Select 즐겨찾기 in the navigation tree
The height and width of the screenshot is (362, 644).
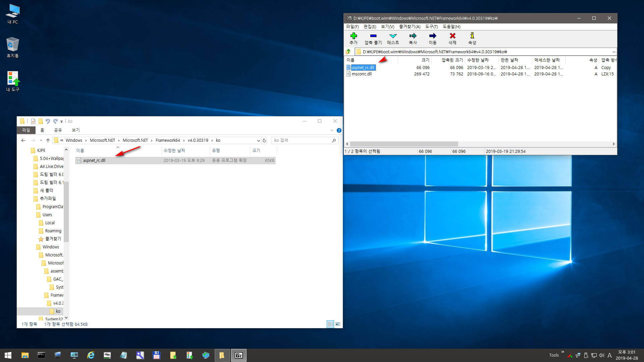tap(53, 239)
